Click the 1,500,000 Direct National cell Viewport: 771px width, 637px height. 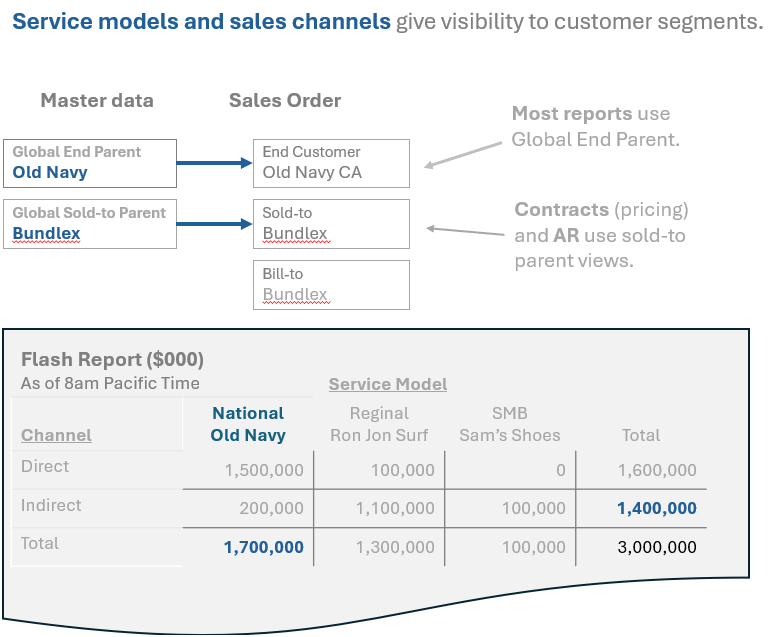[x=264, y=470]
